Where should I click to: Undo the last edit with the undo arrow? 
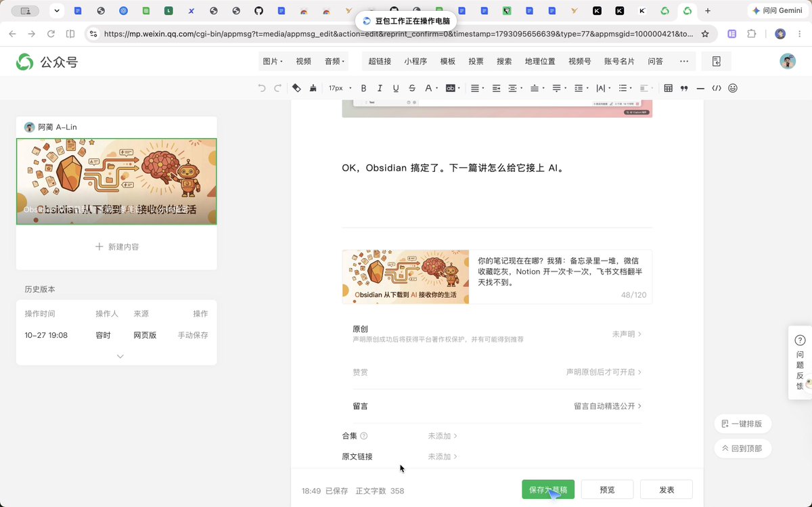pos(262,88)
